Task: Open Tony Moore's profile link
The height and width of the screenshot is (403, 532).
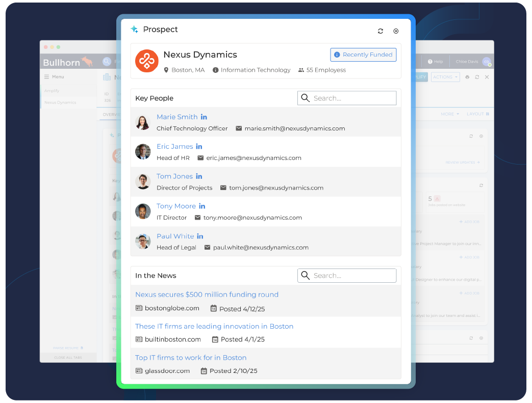Action: click(176, 206)
